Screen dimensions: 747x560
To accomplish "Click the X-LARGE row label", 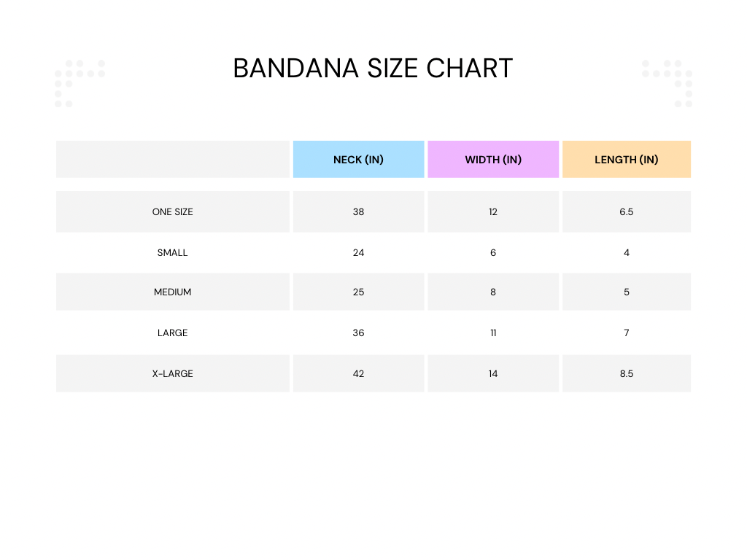I will pos(173,374).
